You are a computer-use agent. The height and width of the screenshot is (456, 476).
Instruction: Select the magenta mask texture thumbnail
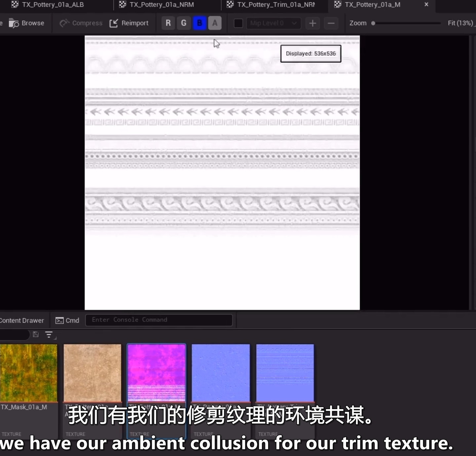point(156,373)
